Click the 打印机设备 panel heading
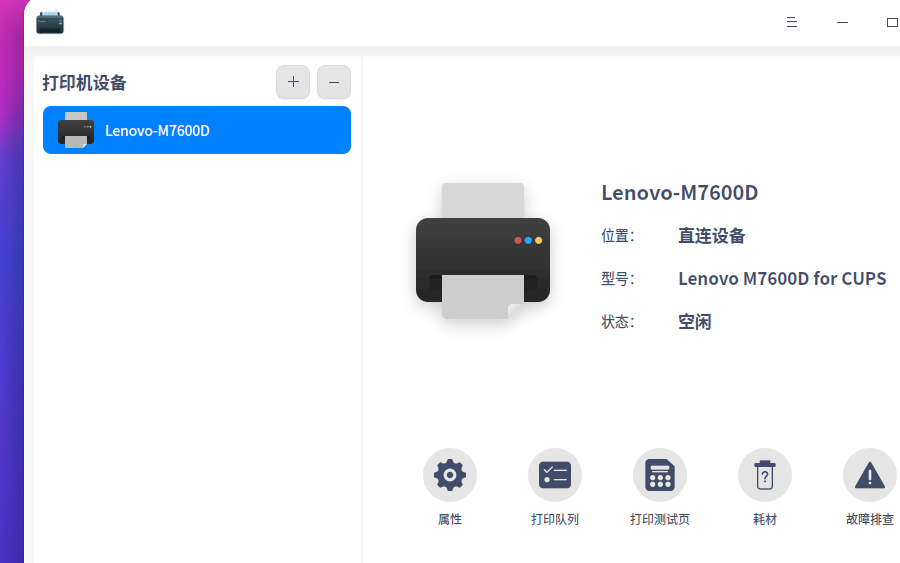This screenshot has width=900, height=563. 84,83
